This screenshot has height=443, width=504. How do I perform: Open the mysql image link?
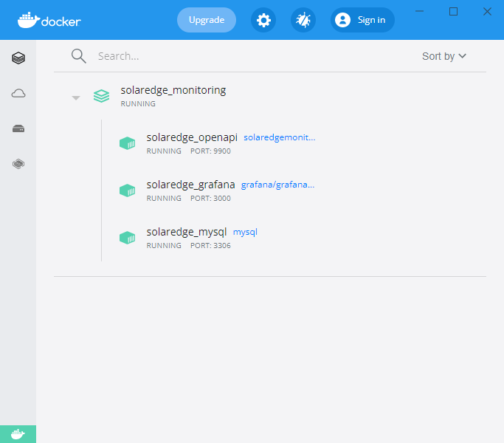pyautogui.click(x=245, y=232)
